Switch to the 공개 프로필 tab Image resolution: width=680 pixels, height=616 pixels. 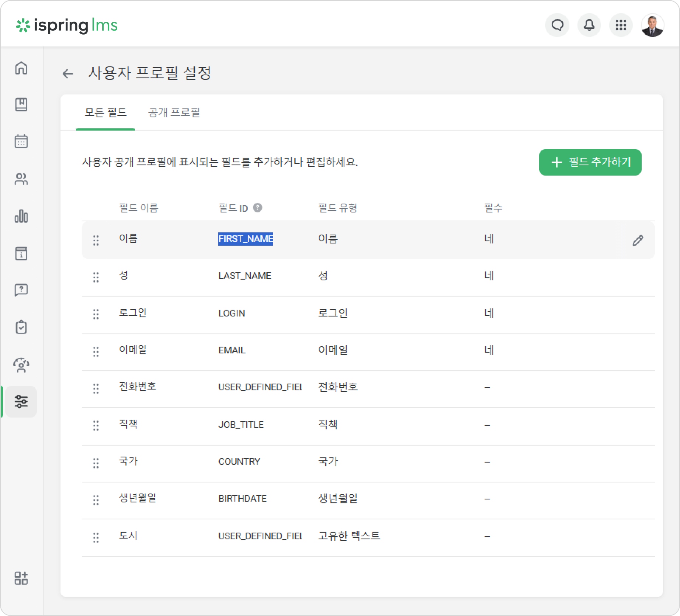[x=174, y=112]
